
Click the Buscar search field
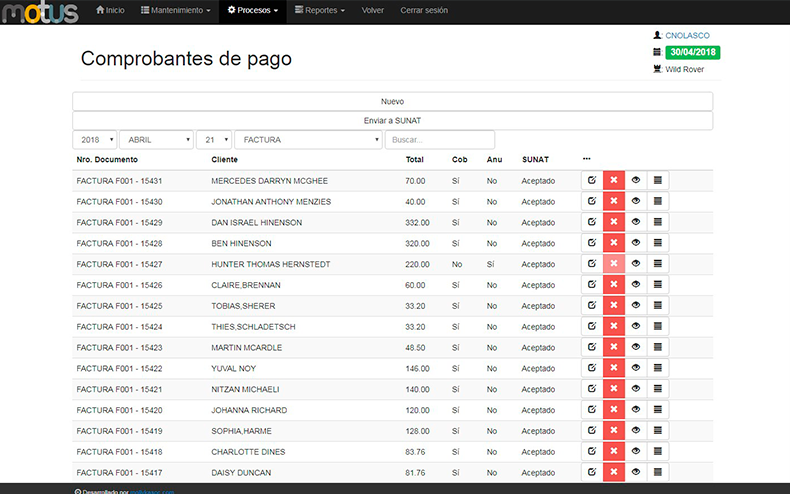click(439, 140)
